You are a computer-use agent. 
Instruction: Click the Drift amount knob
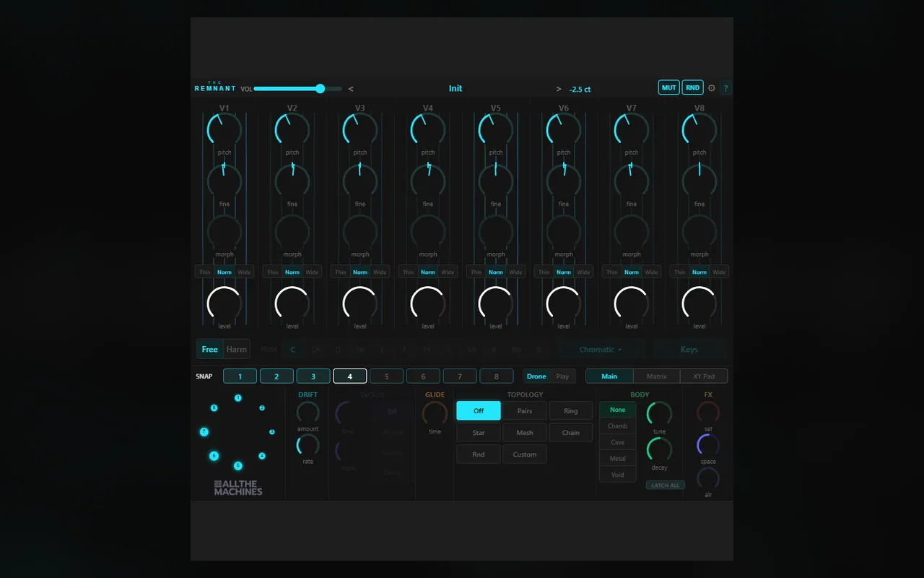tap(308, 413)
